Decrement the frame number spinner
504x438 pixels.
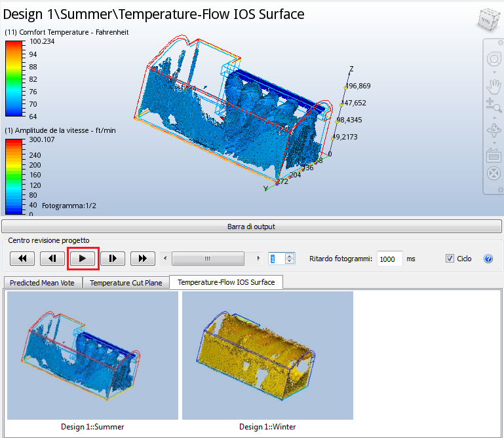(x=290, y=261)
